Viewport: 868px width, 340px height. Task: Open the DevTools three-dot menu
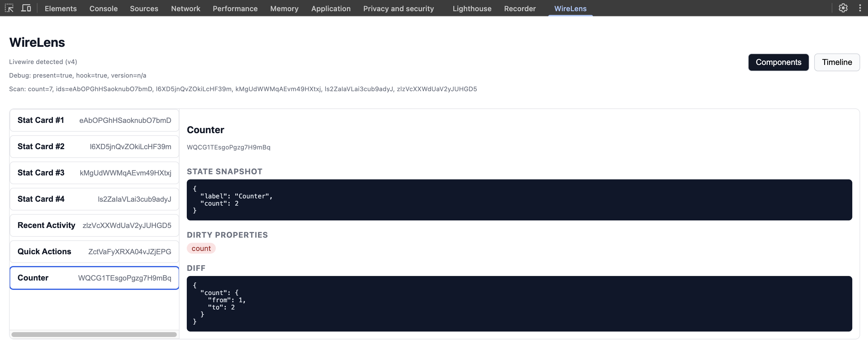point(860,8)
